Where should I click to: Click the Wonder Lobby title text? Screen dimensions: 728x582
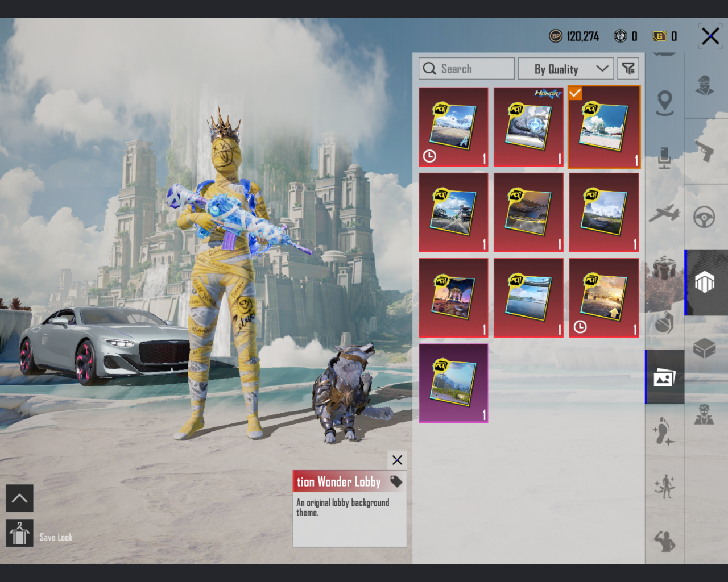[x=338, y=482]
